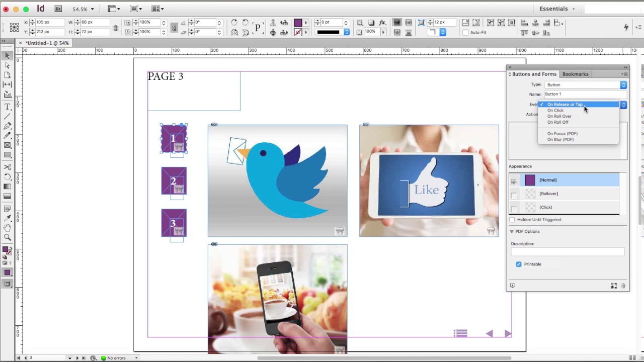Image resolution: width=644 pixels, height=362 pixels.
Task: Click the stroke none swatch in control bar
Action: tap(298, 32)
